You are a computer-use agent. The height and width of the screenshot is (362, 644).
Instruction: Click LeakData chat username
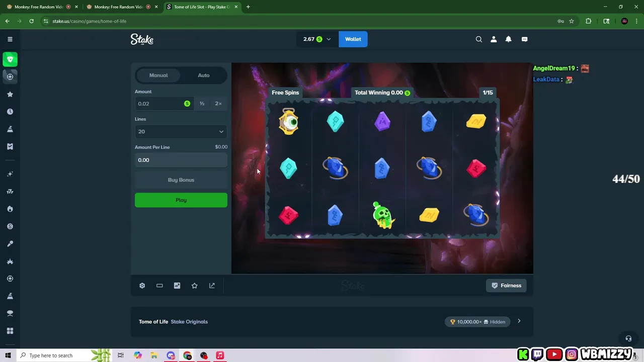[x=546, y=79]
